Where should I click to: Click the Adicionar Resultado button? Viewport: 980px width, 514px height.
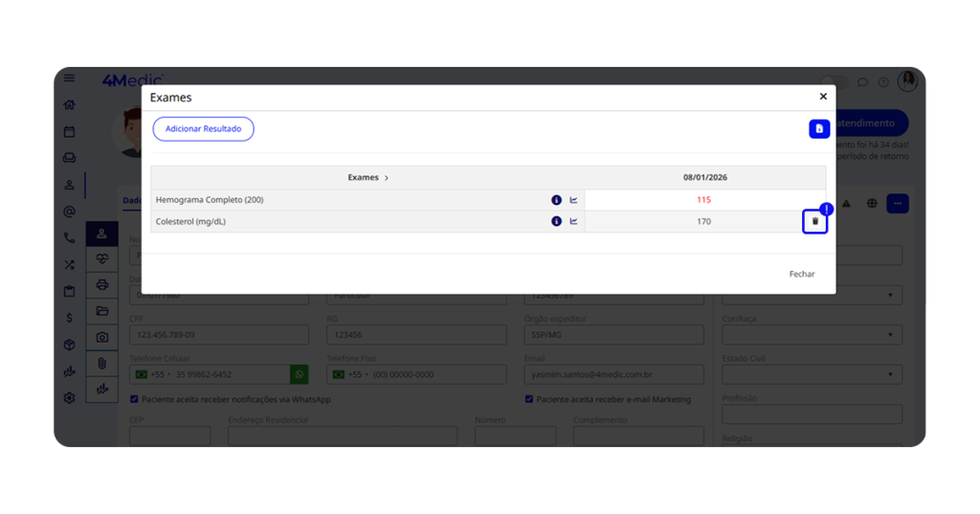(x=203, y=128)
